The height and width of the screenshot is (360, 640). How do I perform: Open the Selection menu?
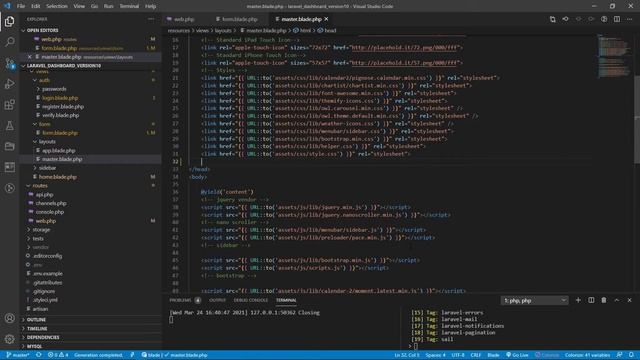(x=57, y=6)
